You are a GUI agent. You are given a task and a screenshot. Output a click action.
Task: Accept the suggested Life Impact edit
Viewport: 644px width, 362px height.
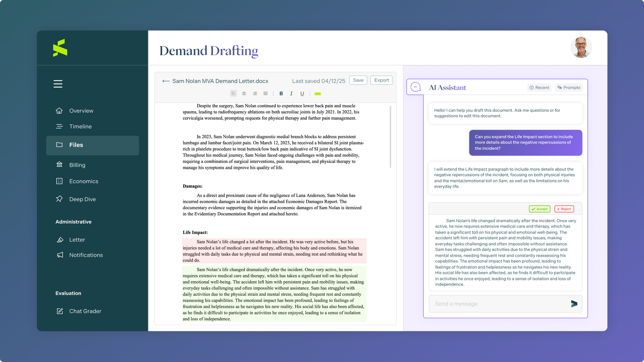tap(539, 209)
